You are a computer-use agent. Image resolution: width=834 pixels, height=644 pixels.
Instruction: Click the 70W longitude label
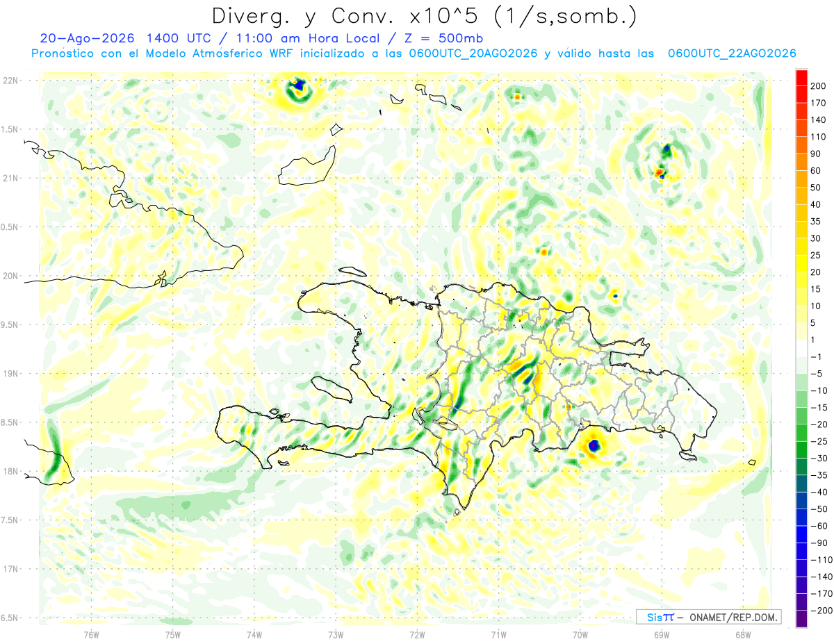coord(580,634)
